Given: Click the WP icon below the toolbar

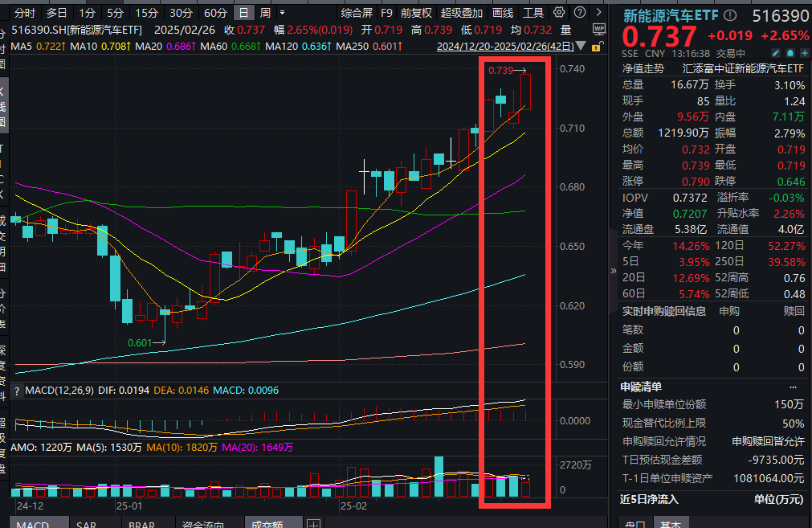Looking at the screenshot, I should point(598,28).
